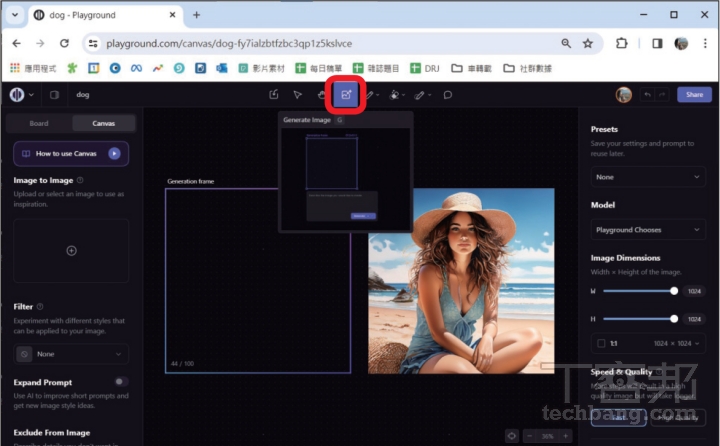Click the address bar URL
The image size is (720, 446).
click(229, 43)
